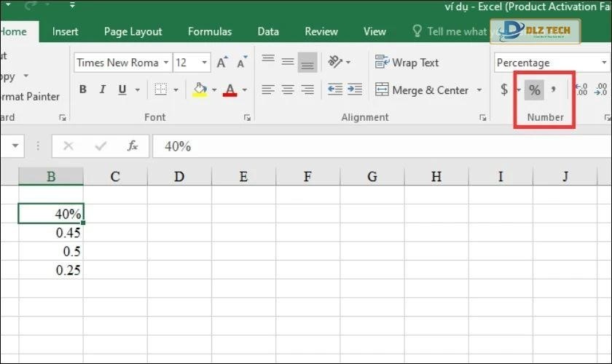Apply Accounting dollar number format
Screen dimensions: 612x364
click(x=504, y=90)
